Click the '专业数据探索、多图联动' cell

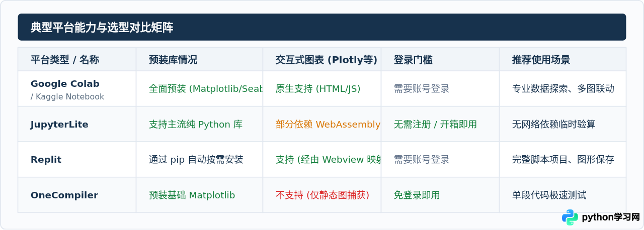click(563, 89)
